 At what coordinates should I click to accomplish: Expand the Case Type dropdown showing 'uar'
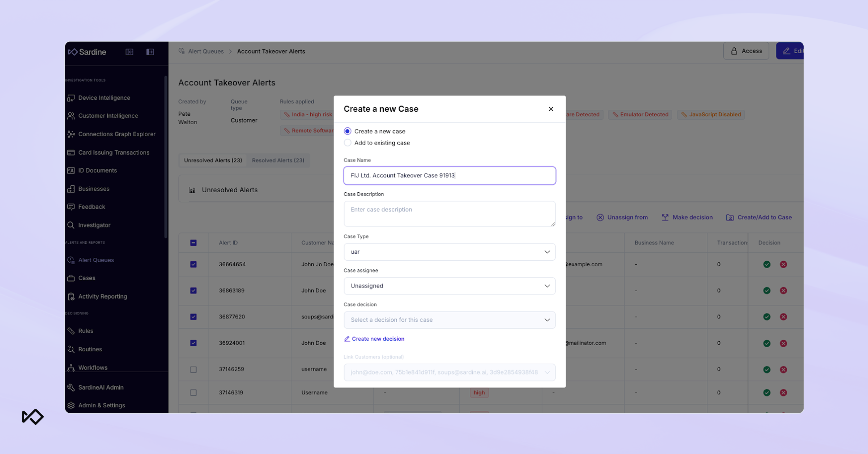[x=449, y=252]
